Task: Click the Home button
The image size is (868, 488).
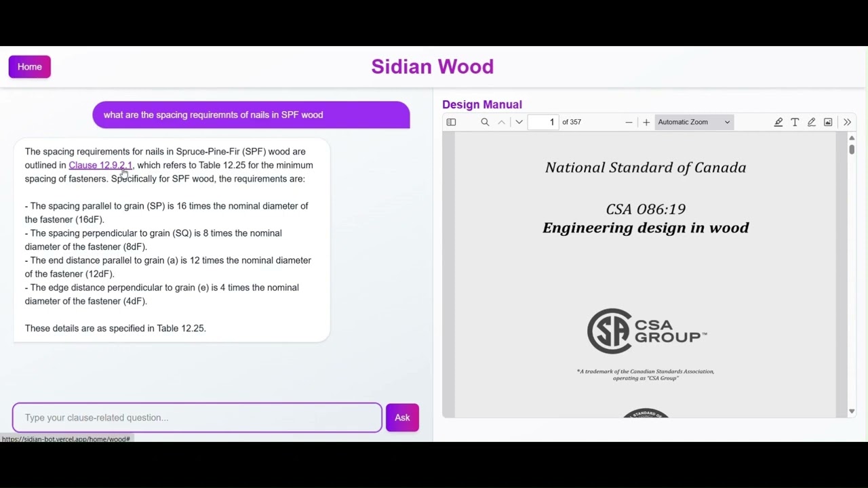Action: [30, 66]
